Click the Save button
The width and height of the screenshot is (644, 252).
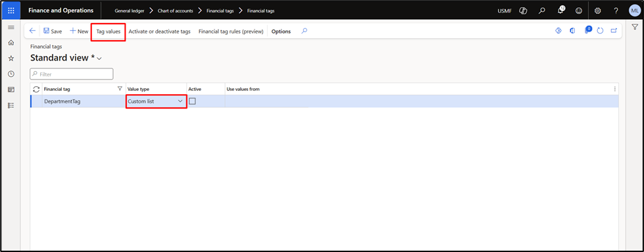tap(53, 31)
